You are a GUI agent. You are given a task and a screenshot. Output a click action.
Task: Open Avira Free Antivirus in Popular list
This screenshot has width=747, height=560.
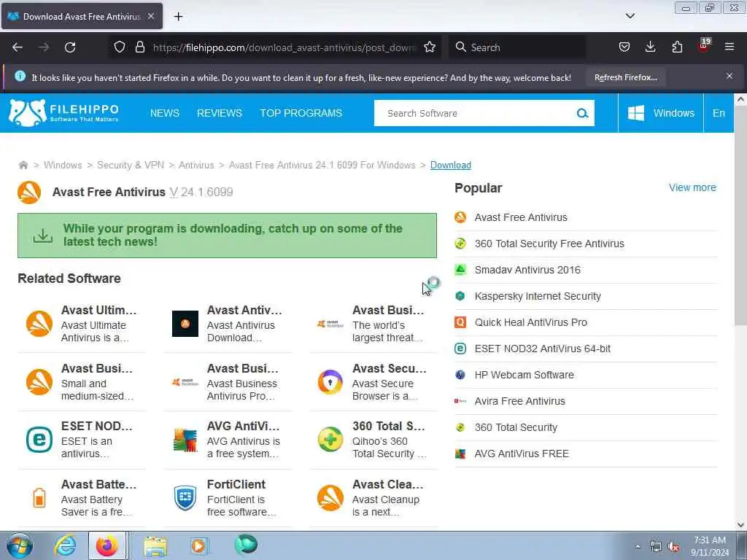click(x=519, y=401)
